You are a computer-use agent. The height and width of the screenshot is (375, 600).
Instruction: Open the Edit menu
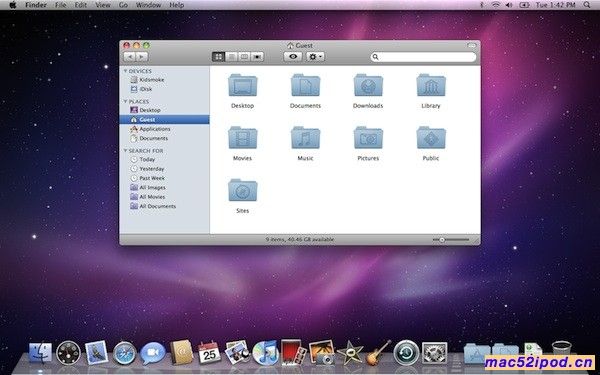tap(81, 5)
